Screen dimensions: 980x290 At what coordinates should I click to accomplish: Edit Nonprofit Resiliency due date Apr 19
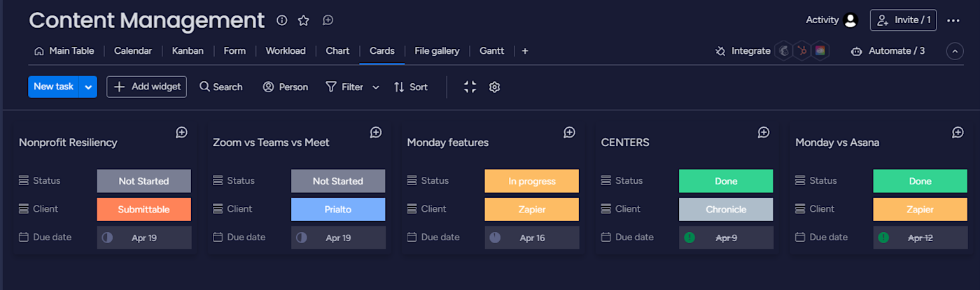tap(143, 238)
